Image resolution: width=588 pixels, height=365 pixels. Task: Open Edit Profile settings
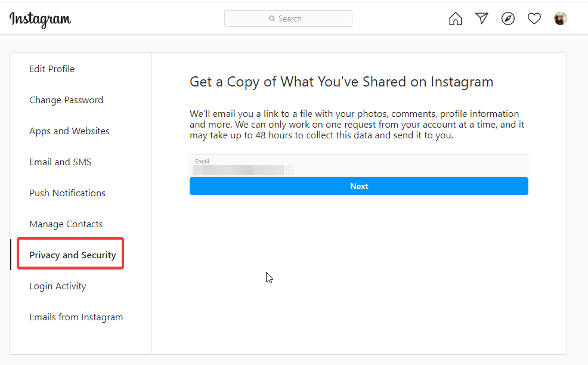(x=52, y=69)
